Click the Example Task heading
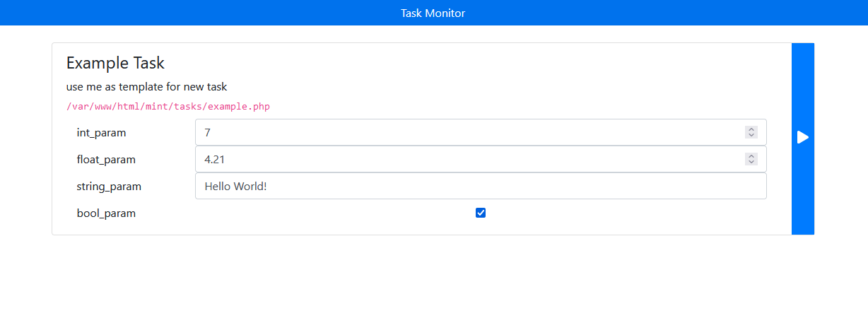The width and height of the screenshot is (868, 335). click(x=115, y=63)
